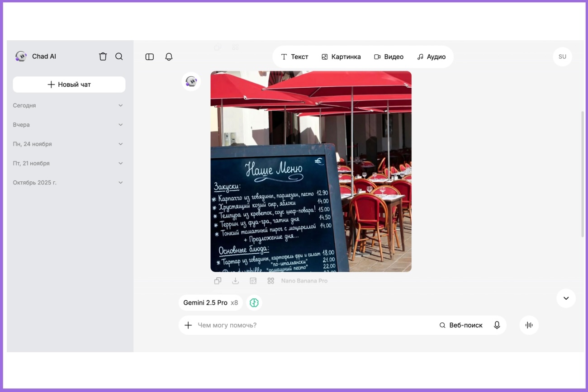Click the Новый чат button
The image size is (588, 392).
(x=69, y=85)
